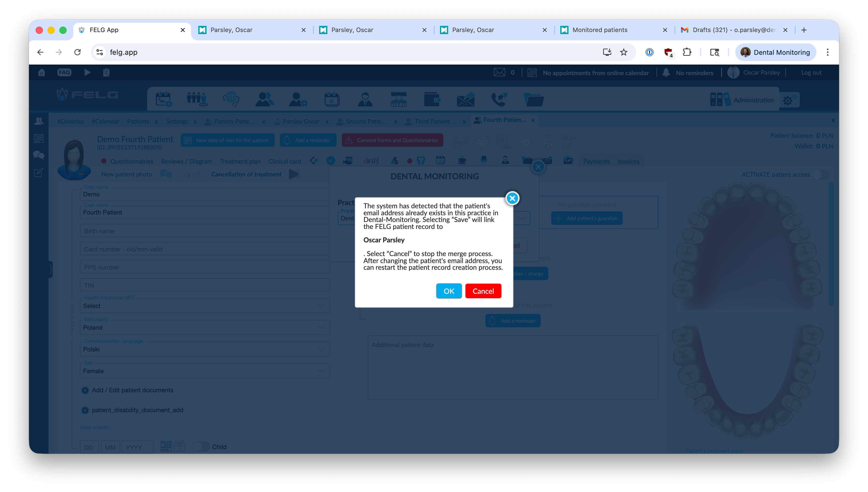Screen dimensions: 868x492
Task: Open the wallet finances icon
Action: tap(432, 99)
